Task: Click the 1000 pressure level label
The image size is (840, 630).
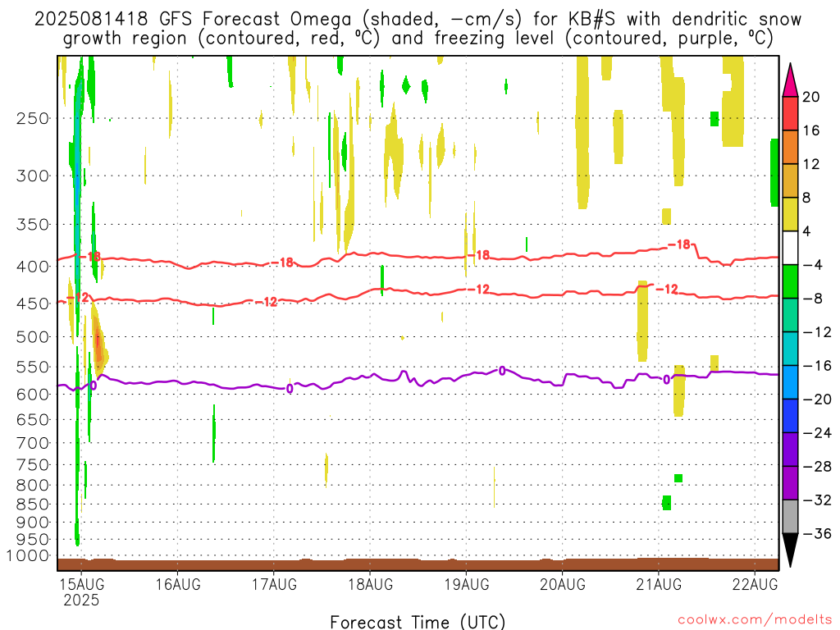Action: [28, 555]
